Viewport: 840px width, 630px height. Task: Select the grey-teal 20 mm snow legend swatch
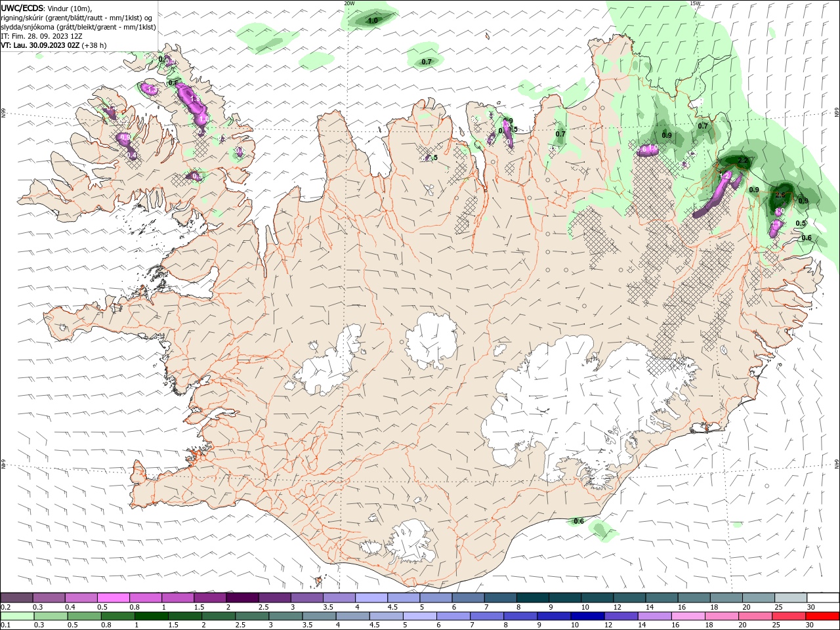click(759, 598)
